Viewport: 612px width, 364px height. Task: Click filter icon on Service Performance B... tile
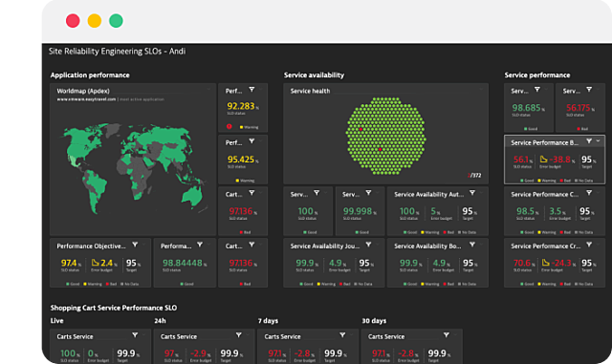coord(589,141)
